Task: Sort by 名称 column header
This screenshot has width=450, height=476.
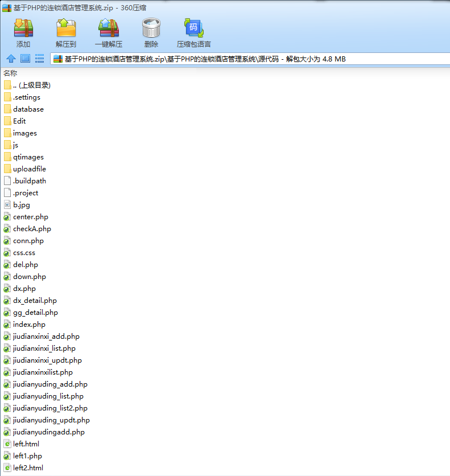Action: click(10, 73)
